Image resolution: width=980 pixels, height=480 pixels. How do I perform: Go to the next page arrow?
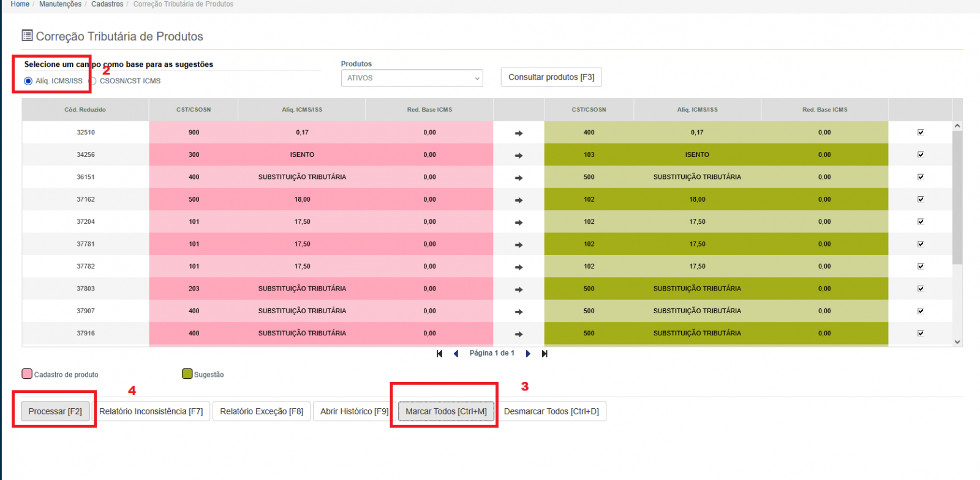coord(528,354)
